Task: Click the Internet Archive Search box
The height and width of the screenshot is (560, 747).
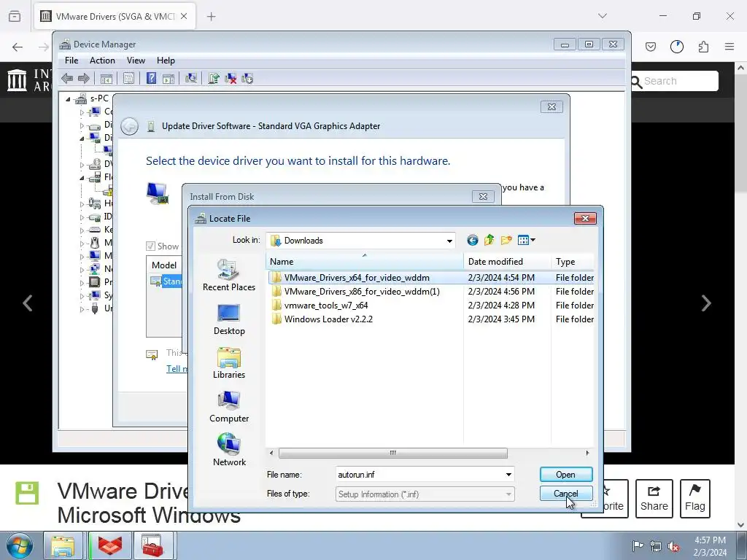Action: click(681, 81)
